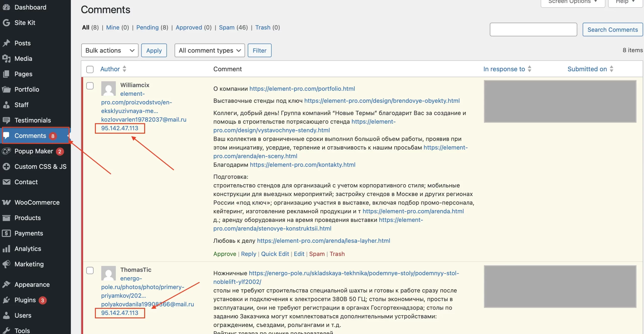The height and width of the screenshot is (334, 644).
Task: Open the Popup Maker sidebar icon
Action: click(7, 151)
